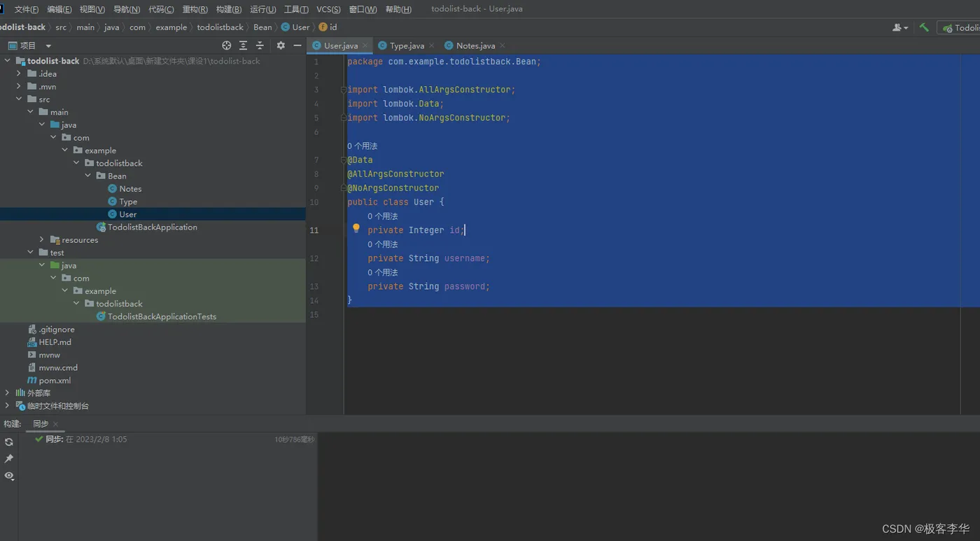980x541 pixels.
Task: Open the 文件(F) menu
Action: pos(27,9)
